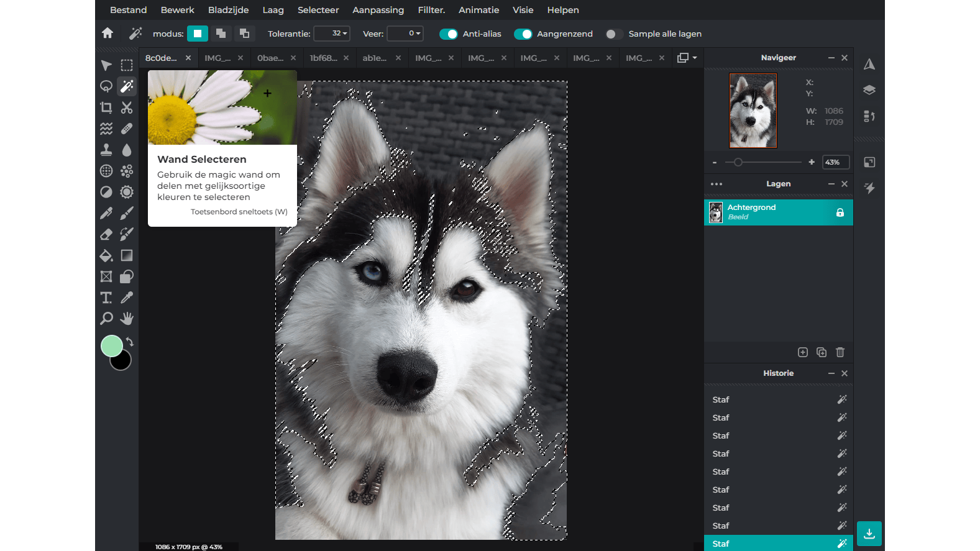Pick the Text tool

pyautogui.click(x=106, y=298)
